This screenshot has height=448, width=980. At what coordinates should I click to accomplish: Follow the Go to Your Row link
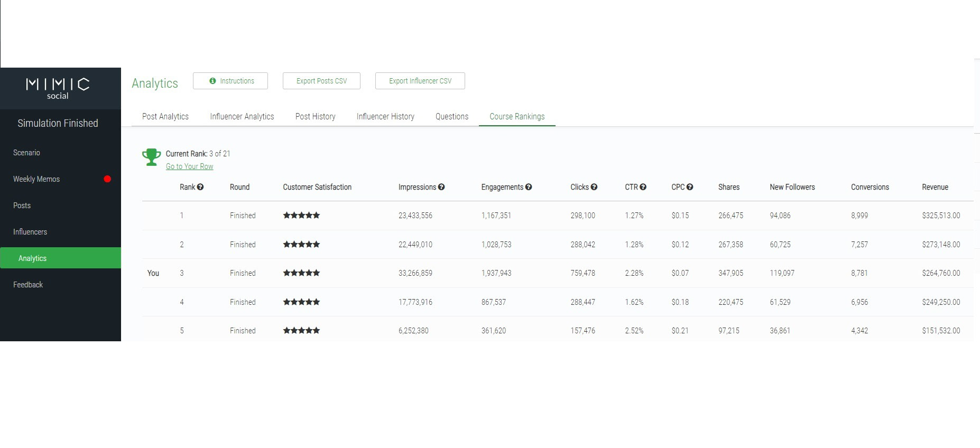coord(189,166)
